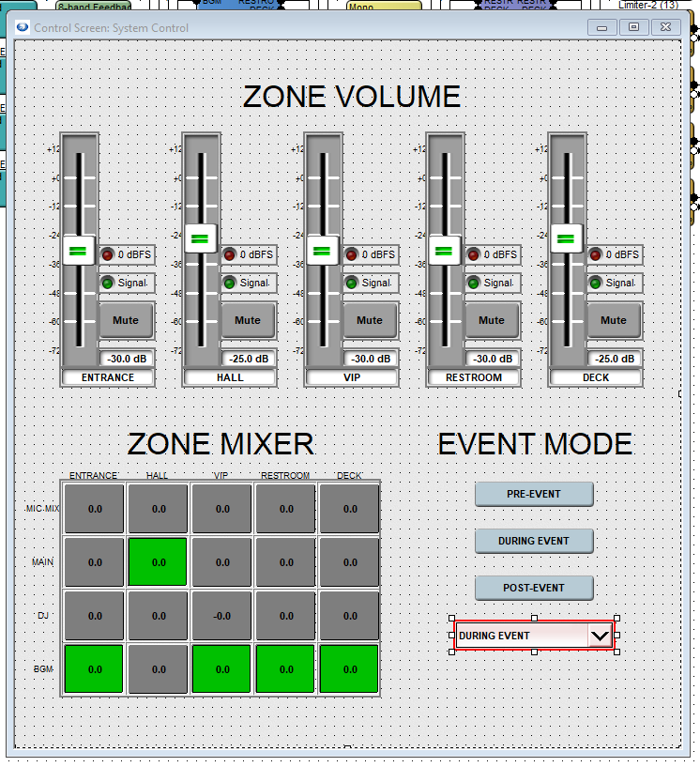Click the RESTROOM -30.0 dB level field
Image resolution: width=700 pixels, height=767 pixels.
[492, 359]
